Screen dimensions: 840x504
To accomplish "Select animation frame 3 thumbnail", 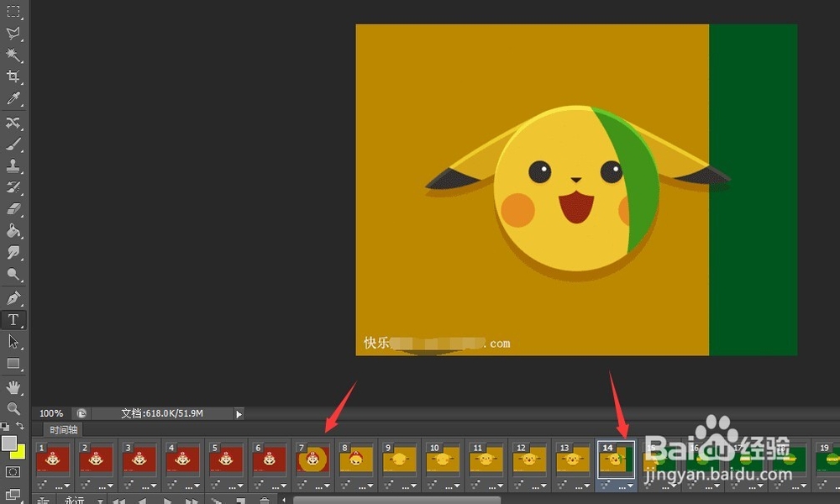I will (x=139, y=459).
